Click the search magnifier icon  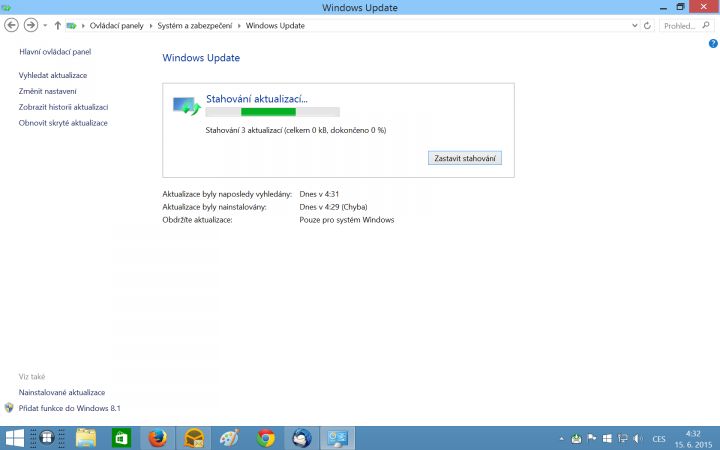(x=706, y=25)
